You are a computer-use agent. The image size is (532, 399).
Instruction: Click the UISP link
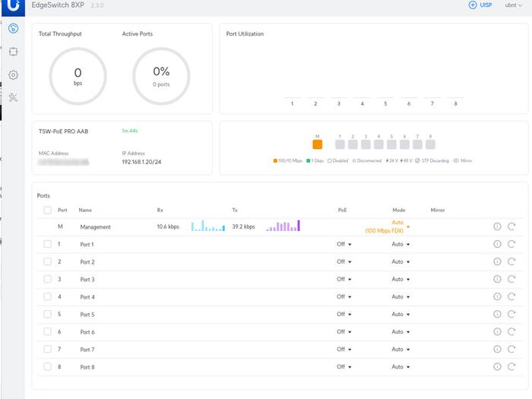(486, 5)
